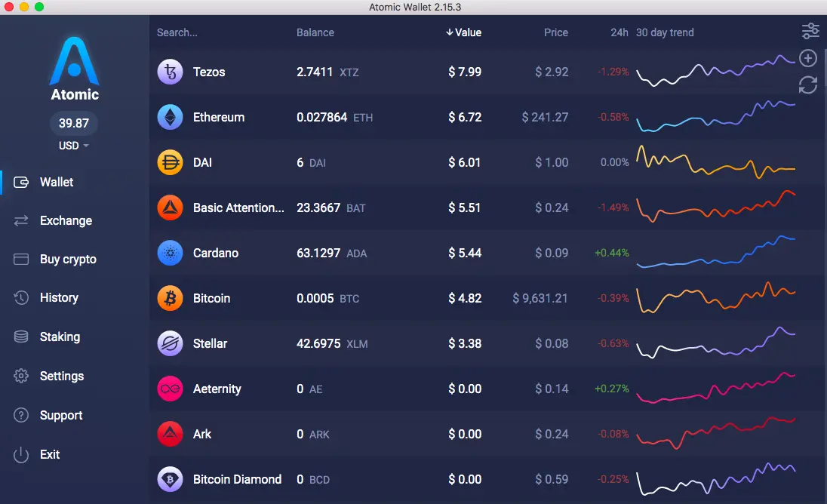
Task: Click the Atomic logo
Action: coord(75,68)
